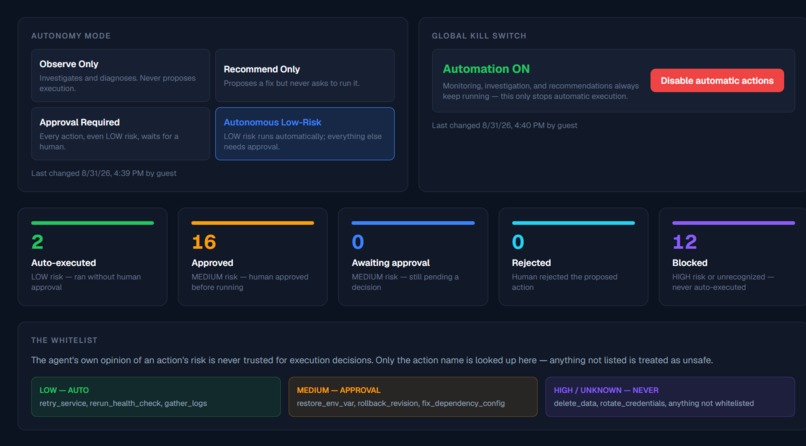Click the MEDIUM — APPROVAL whitelist box
This screenshot has height=446, width=806.
(413, 397)
